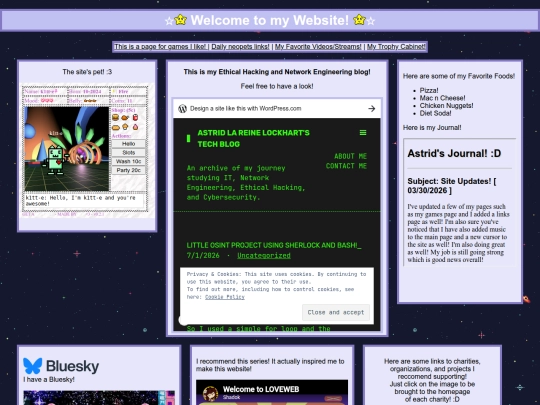Buy the bread loaf in pet shop
Viewport: 540px width, 405px height.
tap(116, 127)
